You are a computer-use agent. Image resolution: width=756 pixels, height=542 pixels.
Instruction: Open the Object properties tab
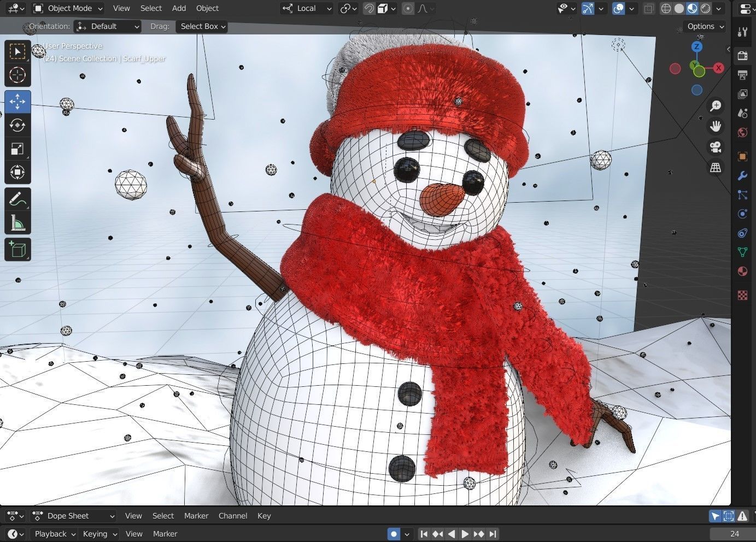click(x=742, y=156)
